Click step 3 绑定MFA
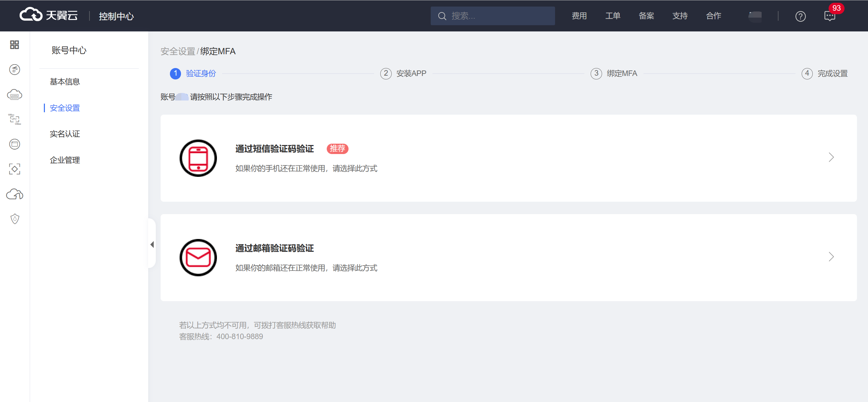This screenshot has width=868, height=402. tap(614, 74)
